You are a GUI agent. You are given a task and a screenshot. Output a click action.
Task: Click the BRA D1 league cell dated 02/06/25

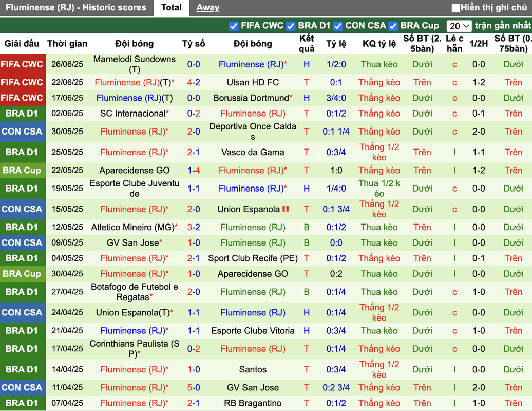[x=23, y=114]
